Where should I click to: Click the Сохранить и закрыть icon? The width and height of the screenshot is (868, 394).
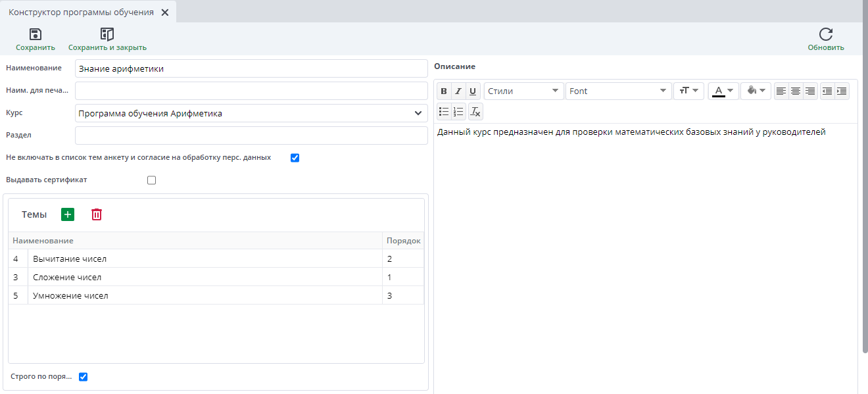107,36
